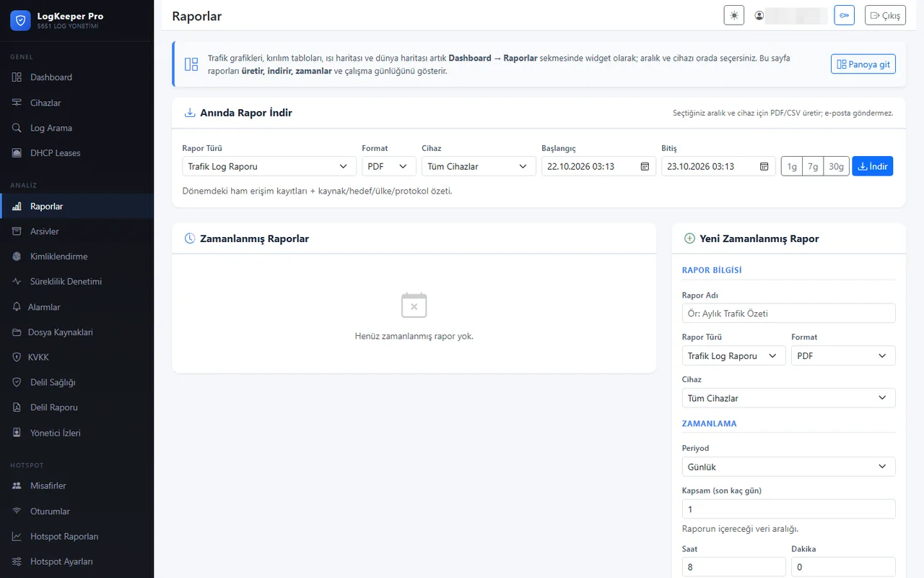Click the Misafirler people icon
924x578 pixels.
tap(17, 486)
